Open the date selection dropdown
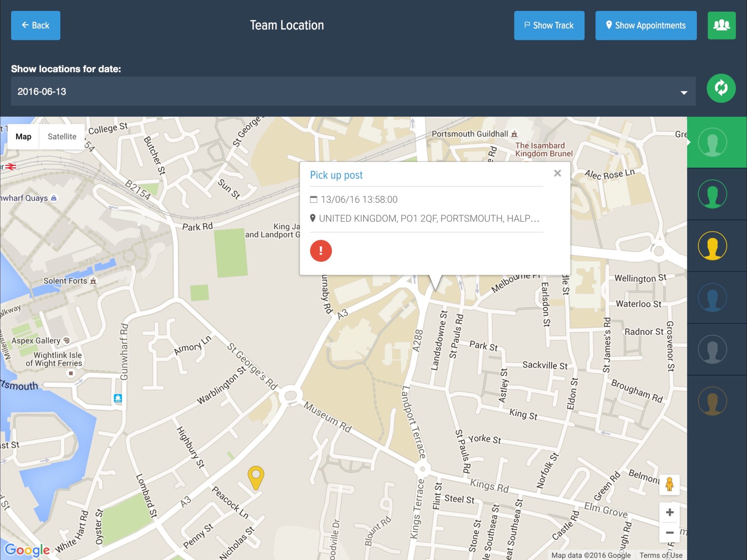This screenshot has width=747, height=560. tap(353, 91)
